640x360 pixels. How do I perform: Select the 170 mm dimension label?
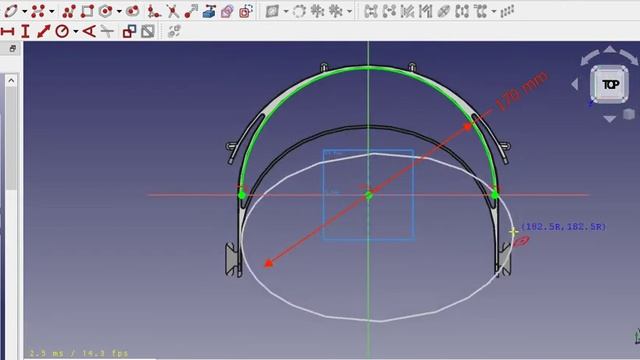tap(521, 91)
